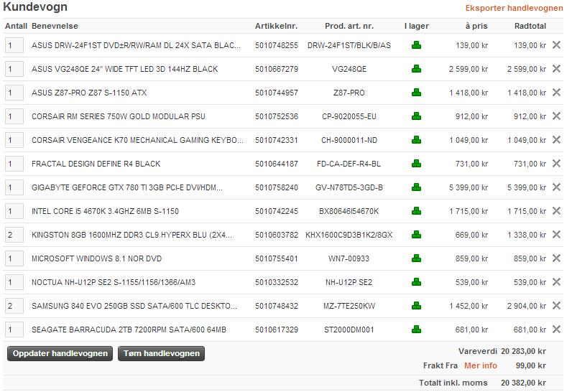This screenshot has width=572, height=392.
Task: Delete ASUS Z87-PRO row via X icon
Action: point(556,92)
